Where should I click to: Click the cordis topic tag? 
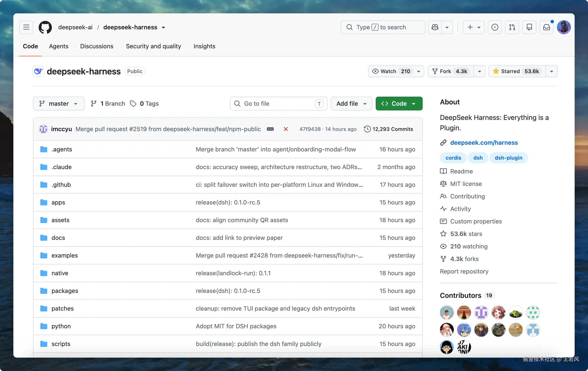[x=453, y=158]
